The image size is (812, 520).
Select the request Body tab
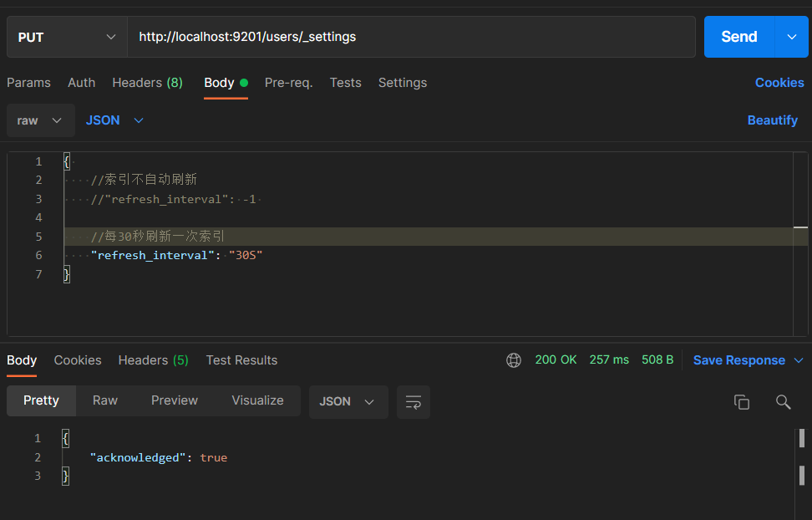(226, 83)
